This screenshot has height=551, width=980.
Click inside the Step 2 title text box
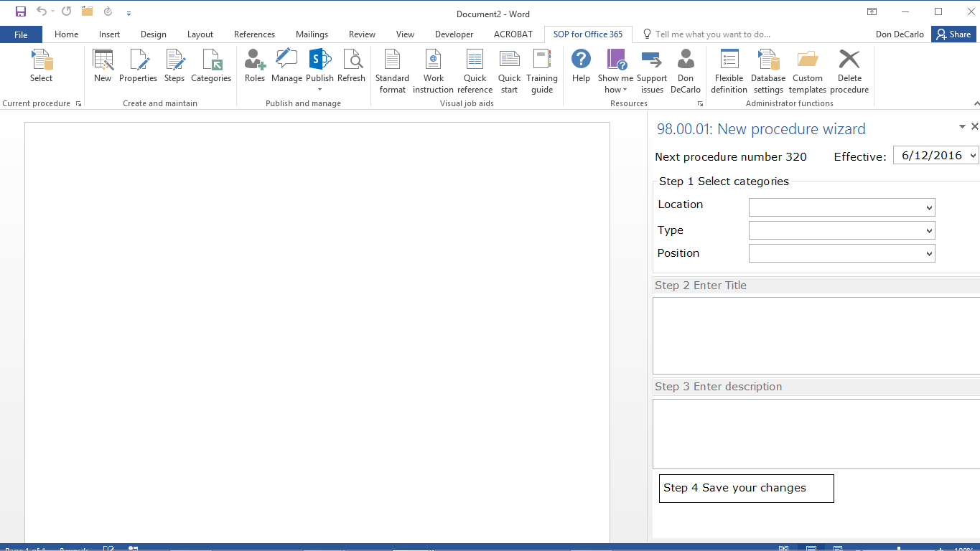815,335
